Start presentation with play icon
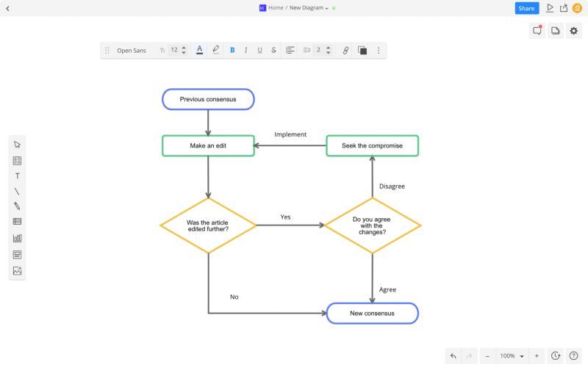 550,8
